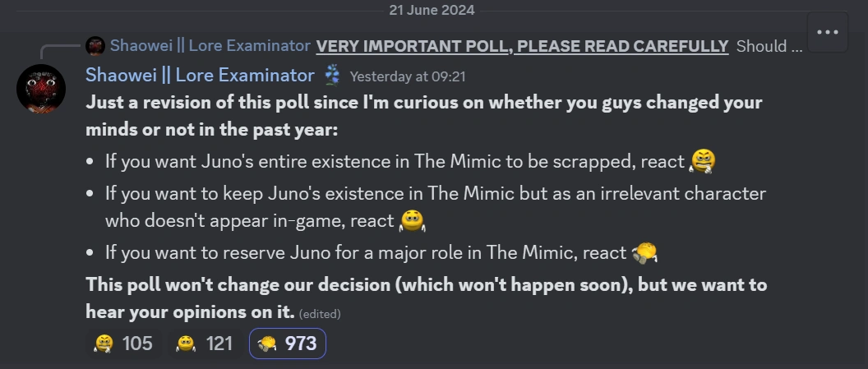This screenshot has height=369, width=868.
Task: Click the username in the reply preview
Action: (210, 46)
